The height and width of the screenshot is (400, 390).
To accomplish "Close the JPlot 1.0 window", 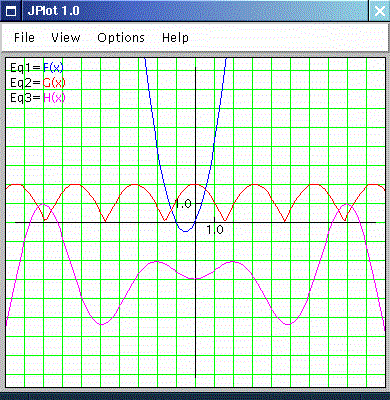I will pyautogui.click(x=379, y=11).
